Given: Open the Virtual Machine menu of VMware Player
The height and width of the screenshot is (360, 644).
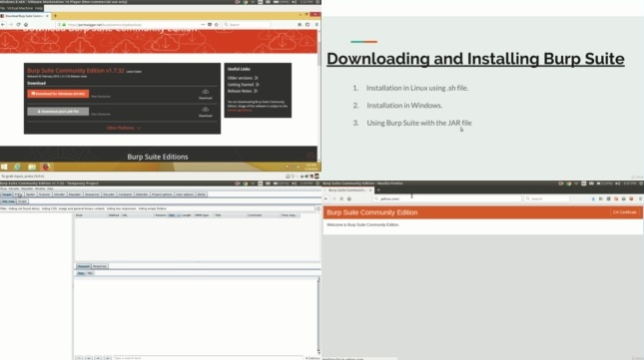Looking at the screenshot, I should click(20, 8).
